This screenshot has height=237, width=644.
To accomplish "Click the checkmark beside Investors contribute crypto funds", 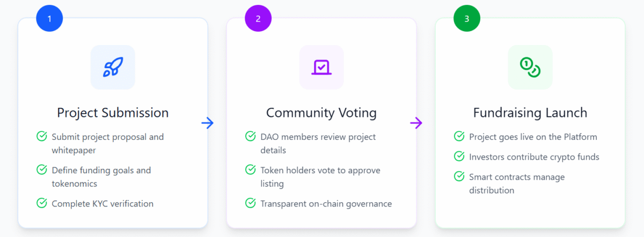I will click(459, 157).
